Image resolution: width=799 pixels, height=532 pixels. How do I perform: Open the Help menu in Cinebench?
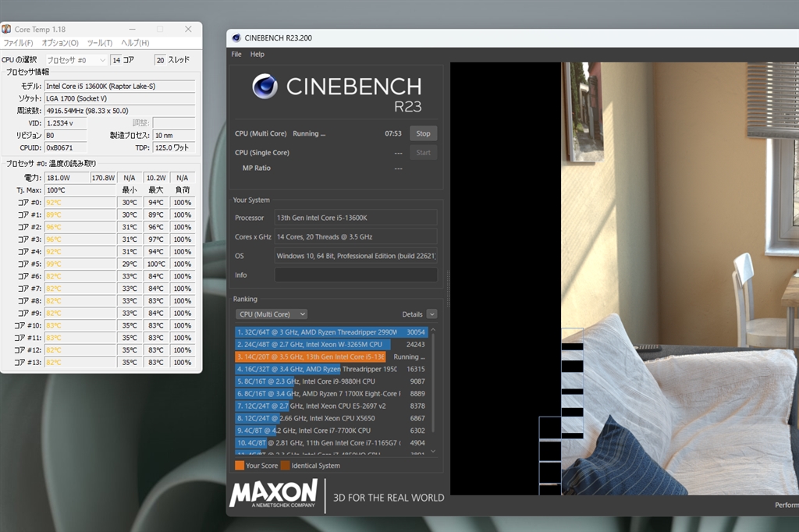pos(257,54)
